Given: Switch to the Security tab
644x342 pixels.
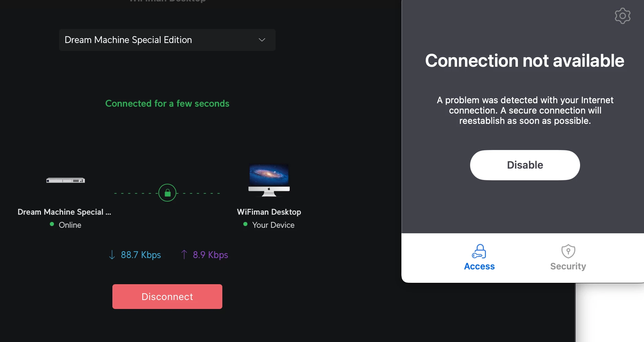Looking at the screenshot, I should click(x=568, y=258).
